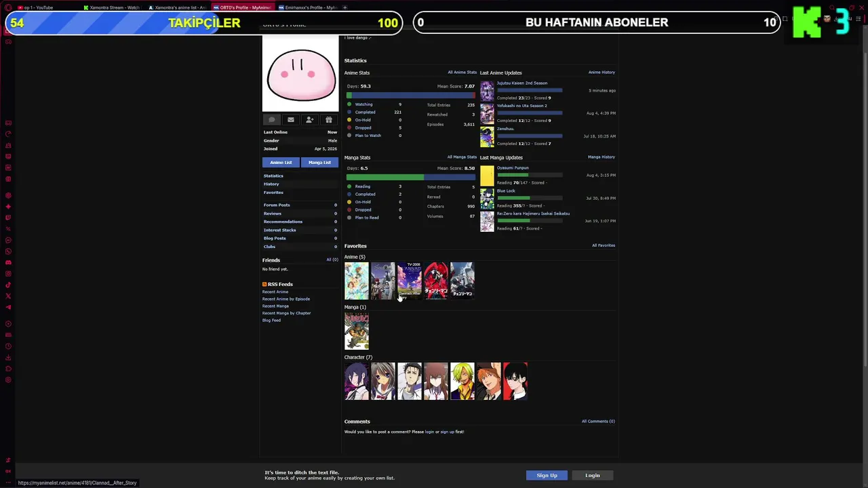Open the Recommendations link

click(x=283, y=222)
